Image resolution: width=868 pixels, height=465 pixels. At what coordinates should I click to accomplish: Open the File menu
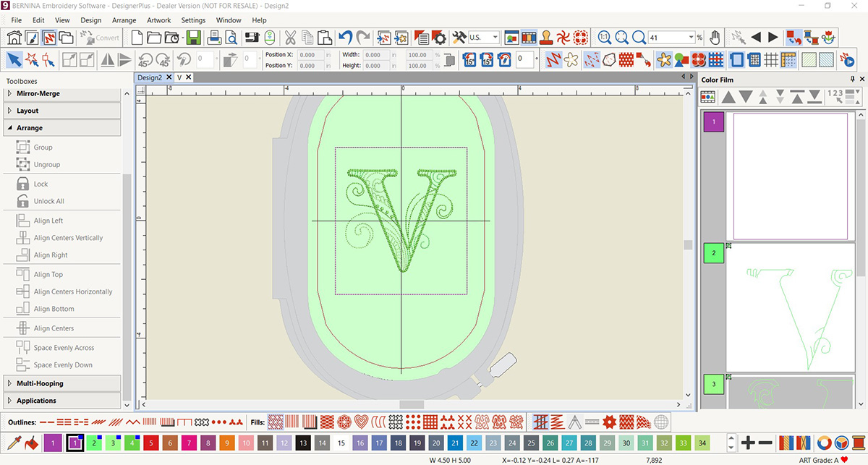(x=17, y=20)
